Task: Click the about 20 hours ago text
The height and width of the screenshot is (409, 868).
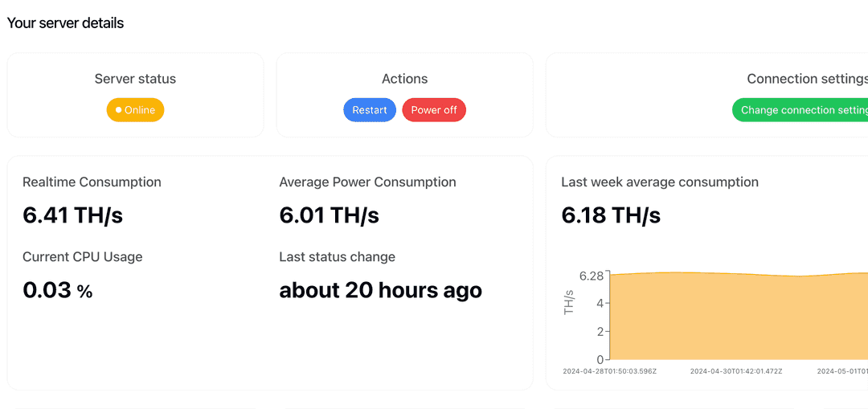Action: pos(380,290)
